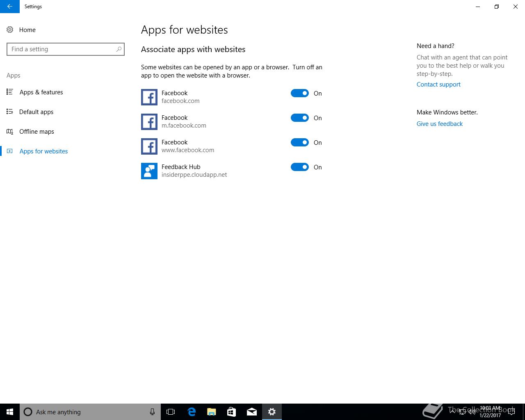Viewport: 525px width, 420px height.
Task: Open Apps & features page
Action: [x=41, y=92]
